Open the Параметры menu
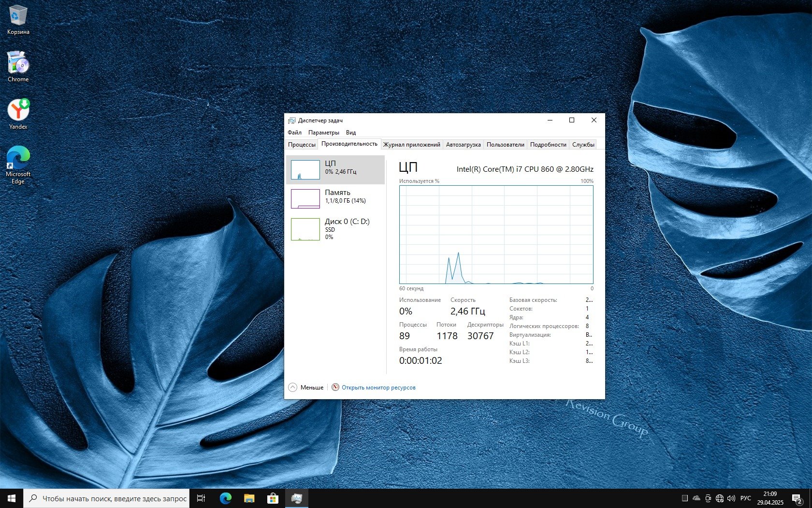Viewport: 812px width, 508px height. point(323,133)
